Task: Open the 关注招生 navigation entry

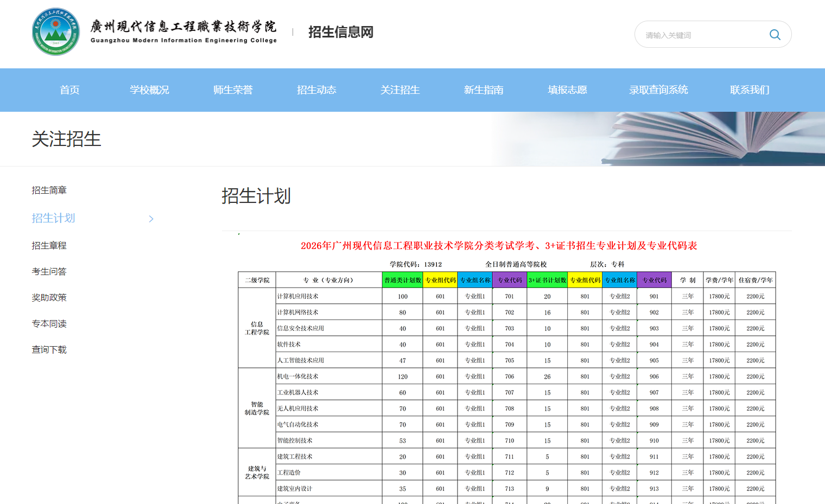Action: (x=400, y=90)
